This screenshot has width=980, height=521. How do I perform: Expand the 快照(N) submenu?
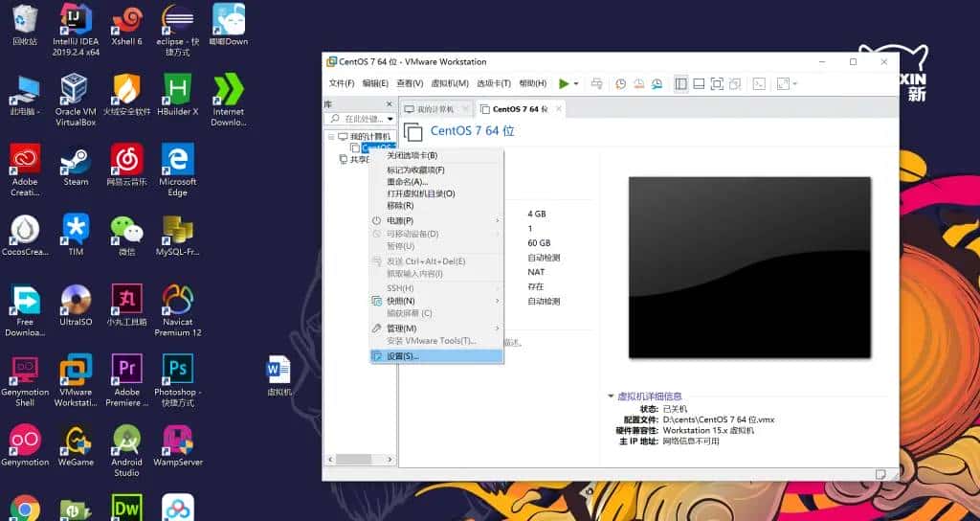(436, 301)
